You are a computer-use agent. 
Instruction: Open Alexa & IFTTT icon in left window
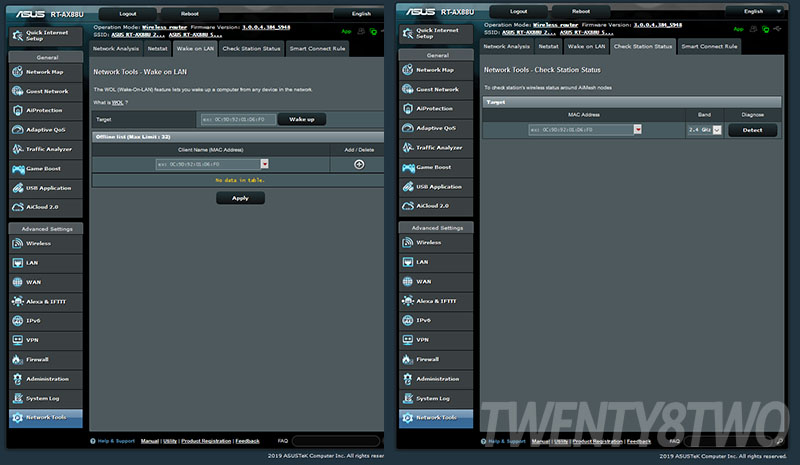click(17, 301)
